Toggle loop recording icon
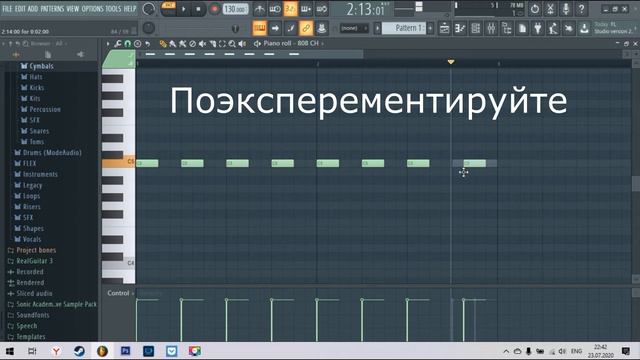 pos(321,9)
